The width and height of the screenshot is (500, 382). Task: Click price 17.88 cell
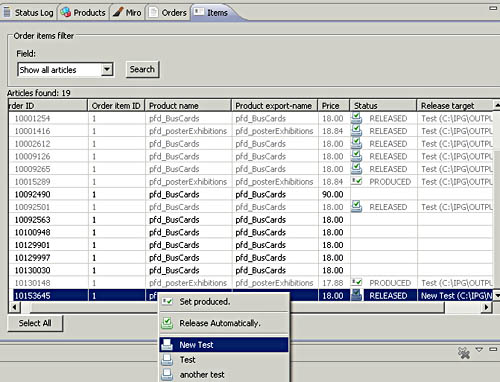pos(333,283)
